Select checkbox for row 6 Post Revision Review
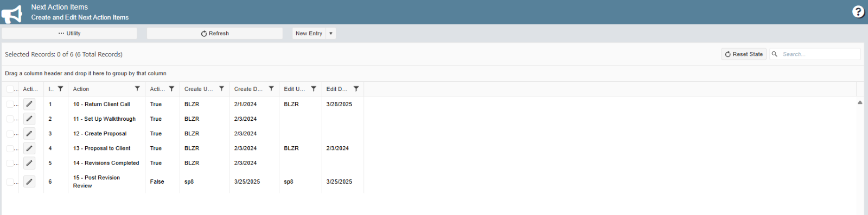The height and width of the screenshot is (215, 868). pos(10,181)
